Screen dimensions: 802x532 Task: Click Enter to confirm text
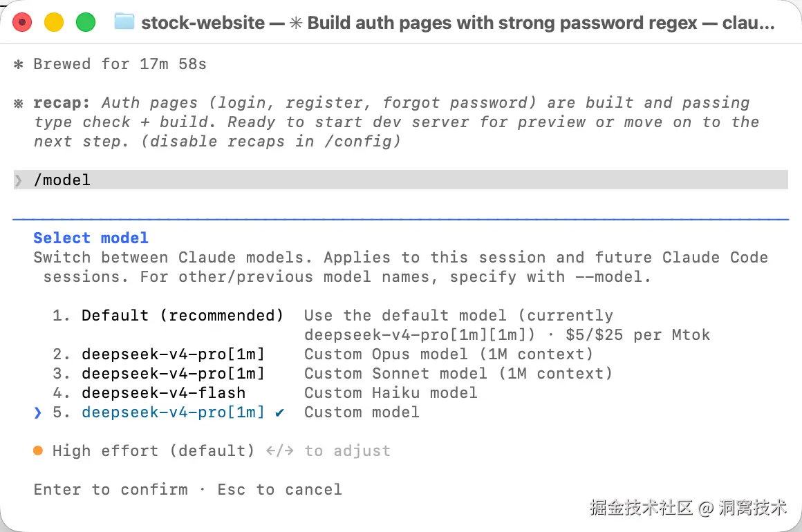click(x=111, y=490)
